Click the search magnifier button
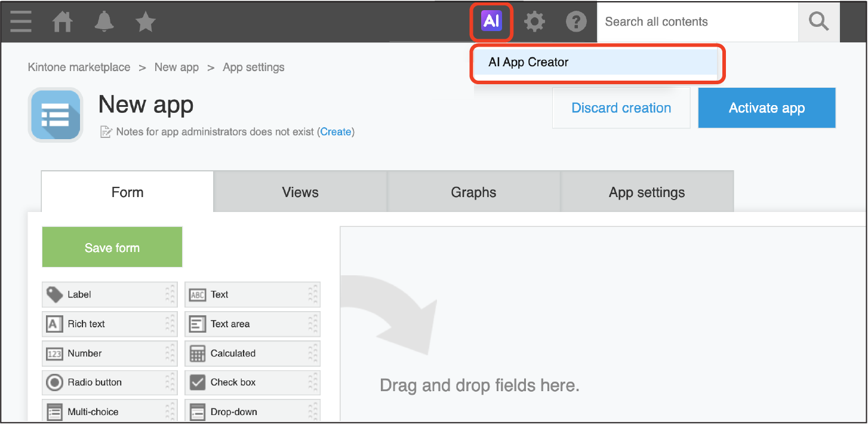Image resolution: width=868 pixels, height=424 pixels. tap(818, 22)
